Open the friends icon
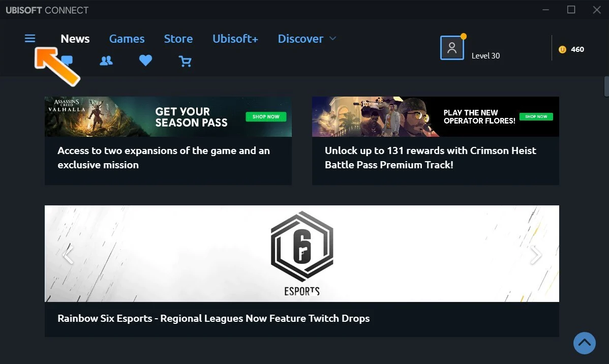 106,60
